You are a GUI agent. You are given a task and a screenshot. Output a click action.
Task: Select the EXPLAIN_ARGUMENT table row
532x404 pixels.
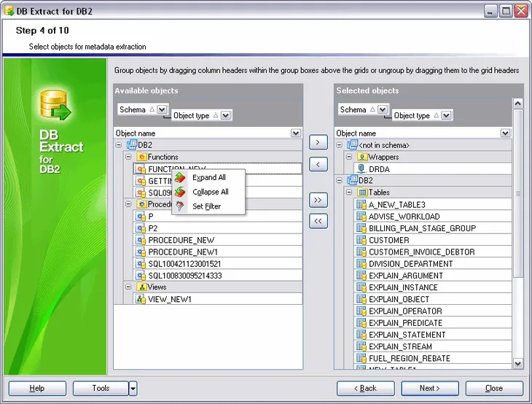coord(433,276)
